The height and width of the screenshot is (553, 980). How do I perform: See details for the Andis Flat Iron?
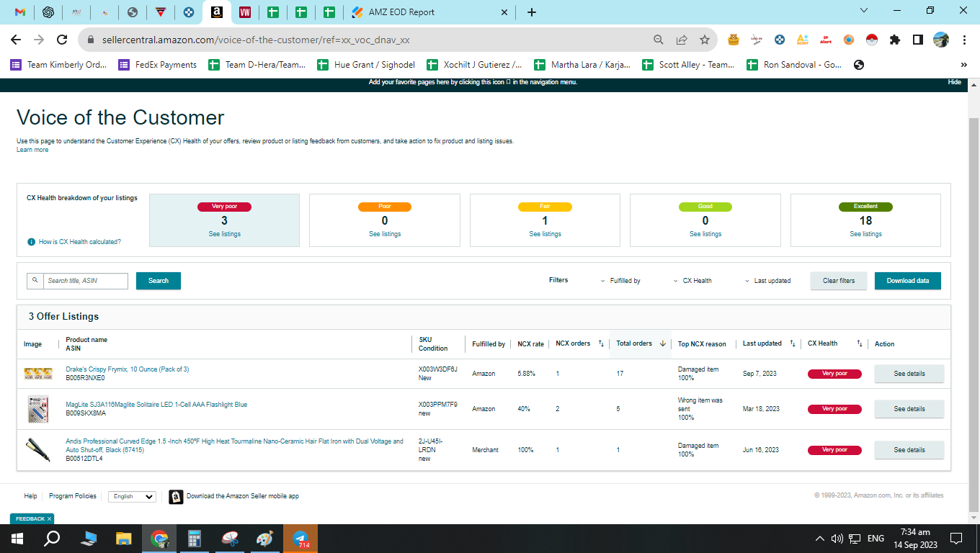click(909, 450)
